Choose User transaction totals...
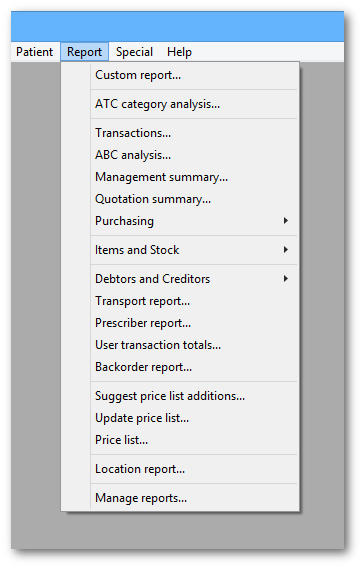The height and width of the screenshot is (568, 363). (180, 345)
